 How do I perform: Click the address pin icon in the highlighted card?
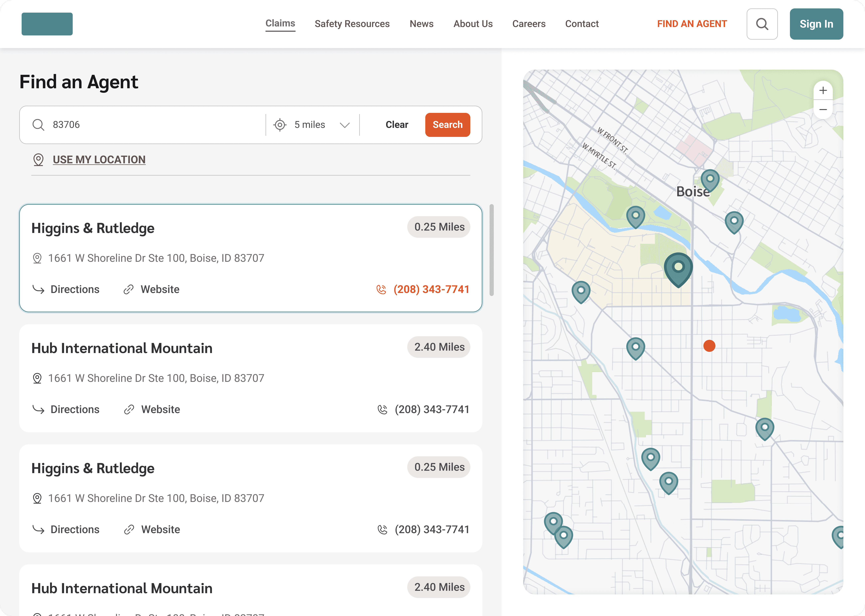(37, 258)
